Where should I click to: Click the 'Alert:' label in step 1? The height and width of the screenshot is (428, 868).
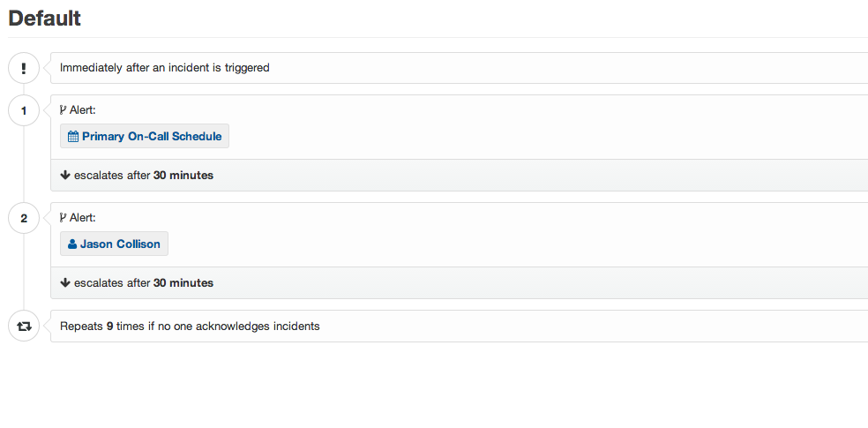[x=83, y=110]
